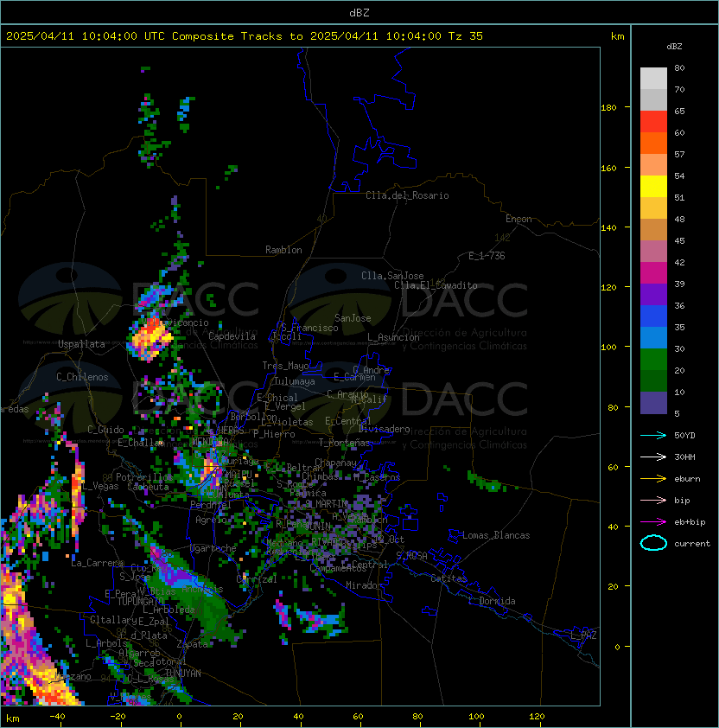Click the 'E_Carmen' map label

354,377
